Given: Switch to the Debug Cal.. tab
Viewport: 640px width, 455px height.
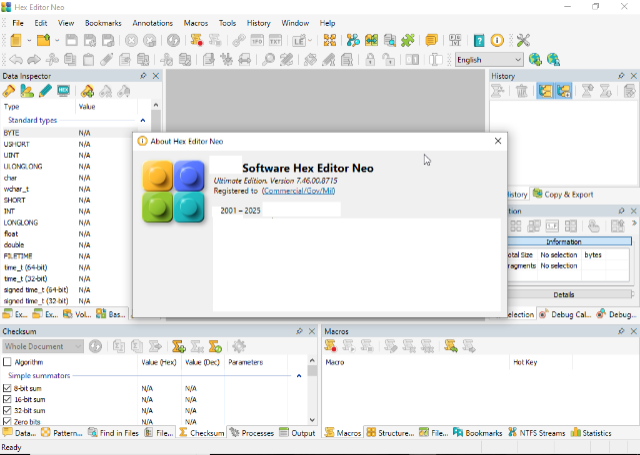Looking at the screenshot, I should pyautogui.click(x=565, y=314).
